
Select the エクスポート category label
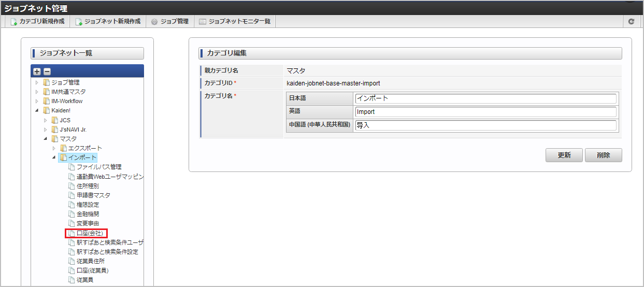[x=85, y=148]
